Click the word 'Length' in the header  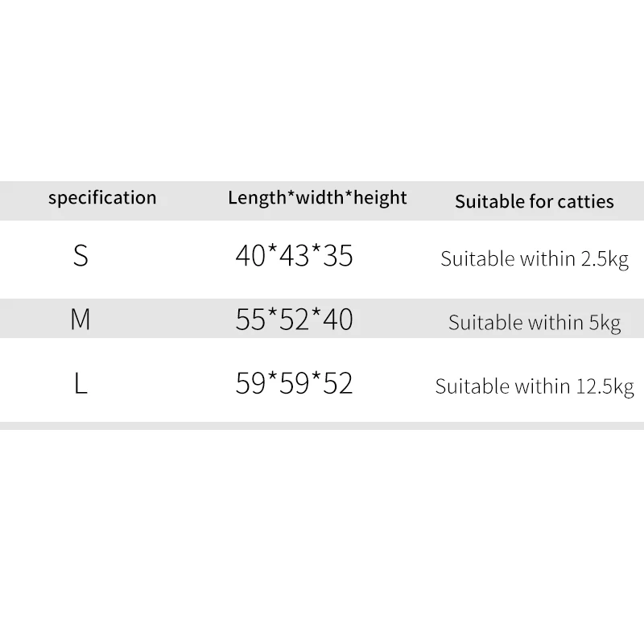(x=251, y=198)
